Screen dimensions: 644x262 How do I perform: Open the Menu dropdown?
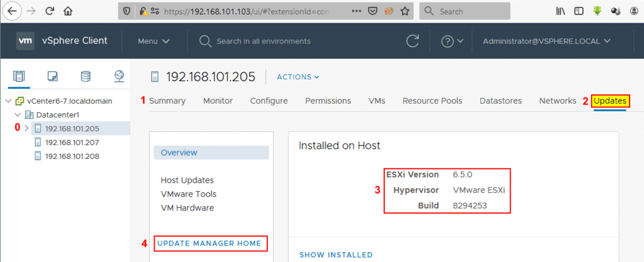(154, 41)
